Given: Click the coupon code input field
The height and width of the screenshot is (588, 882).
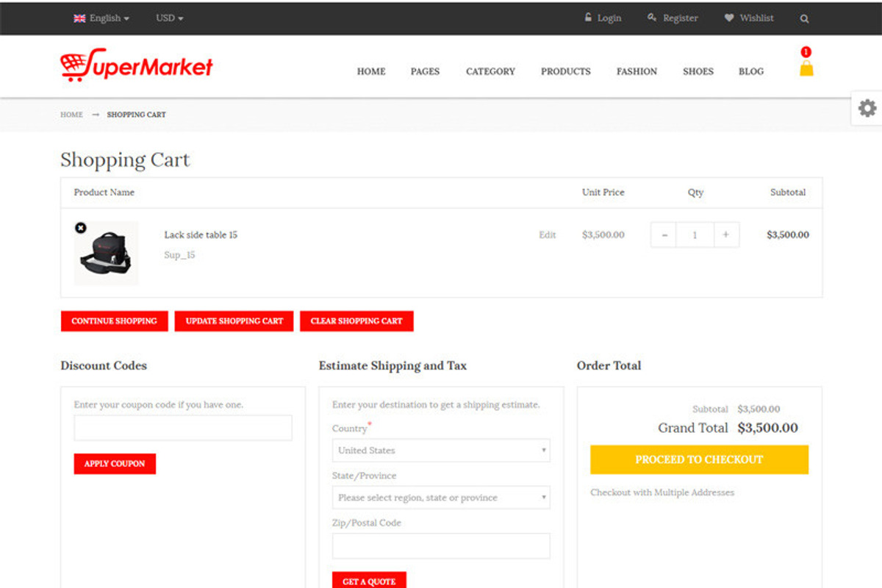Looking at the screenshot, I should point(183,428).
